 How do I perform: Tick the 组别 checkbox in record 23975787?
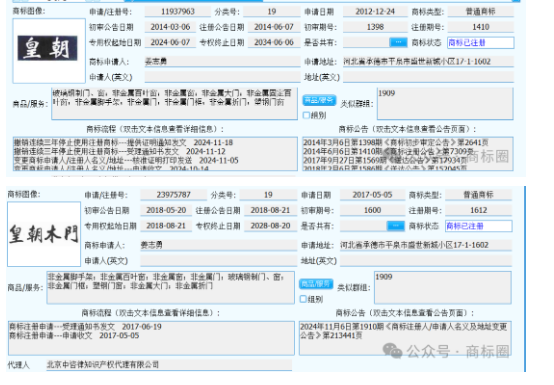coord(303,299)
